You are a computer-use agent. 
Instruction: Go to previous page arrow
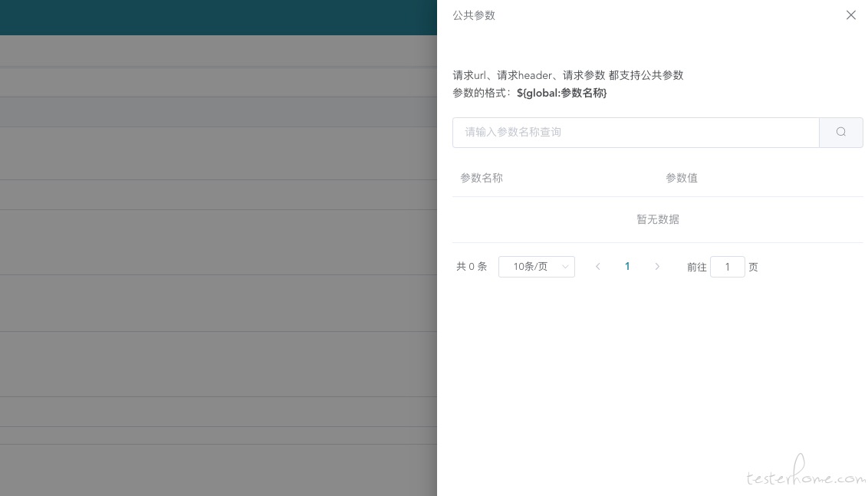598,267
